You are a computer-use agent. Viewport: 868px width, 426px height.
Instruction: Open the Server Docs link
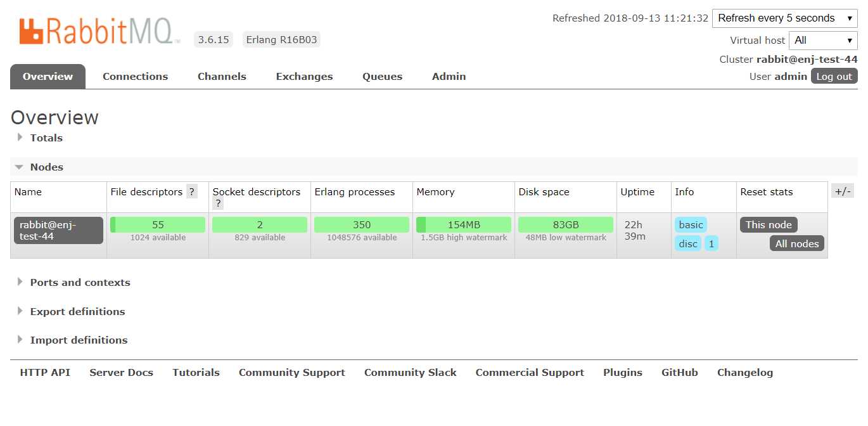pyautogui.click(x=121, y=372)
